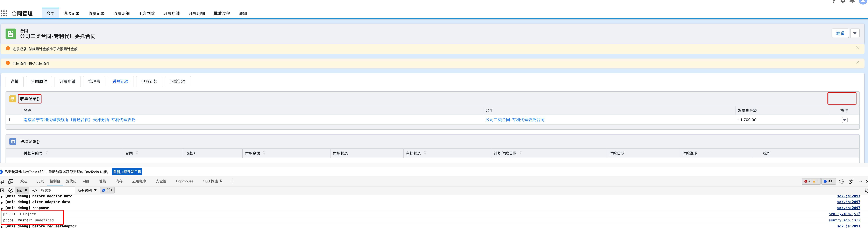Open the app launcher grid icon
The image size is (868, 230).
[x=4, y=13]
